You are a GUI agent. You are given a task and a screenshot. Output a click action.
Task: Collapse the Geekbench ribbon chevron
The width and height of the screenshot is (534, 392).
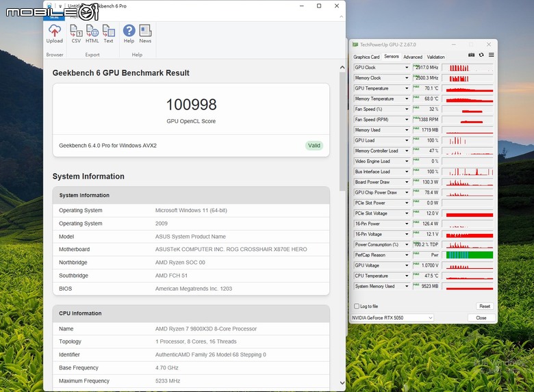click(341, 16)
